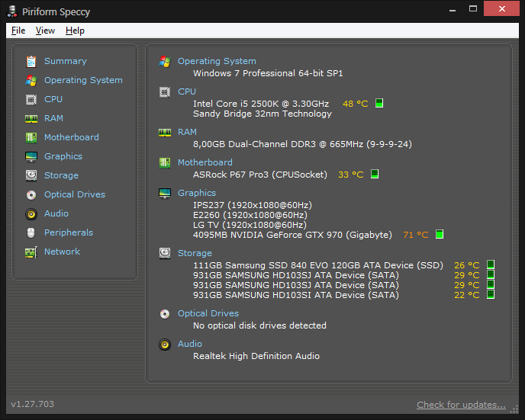The width and height of the screenshot is (525, 420).
Task: Select Summary in the sidebar
Action: [66, 61]
